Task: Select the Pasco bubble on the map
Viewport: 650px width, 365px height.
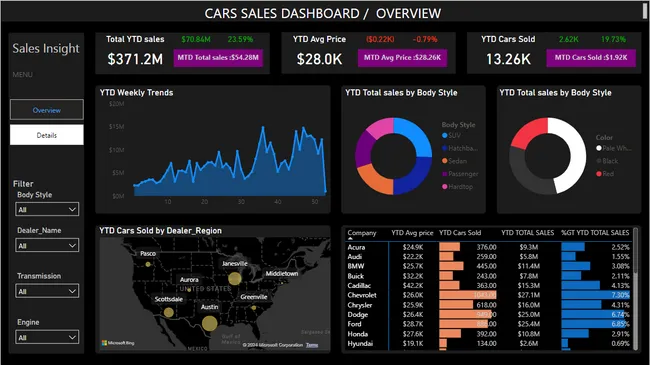Action: pos(148,264)
